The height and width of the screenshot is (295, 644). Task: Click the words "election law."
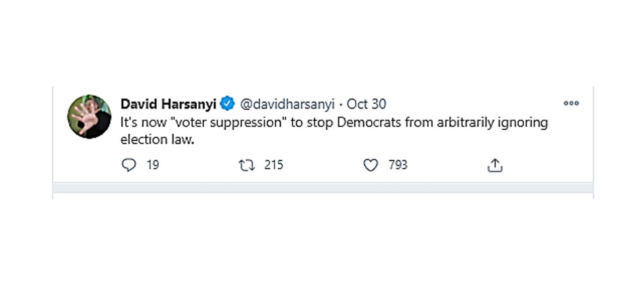point(157,140)
